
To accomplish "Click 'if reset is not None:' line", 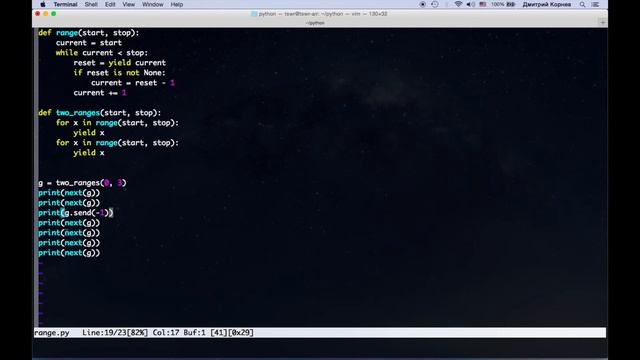I will coord(120,73).
